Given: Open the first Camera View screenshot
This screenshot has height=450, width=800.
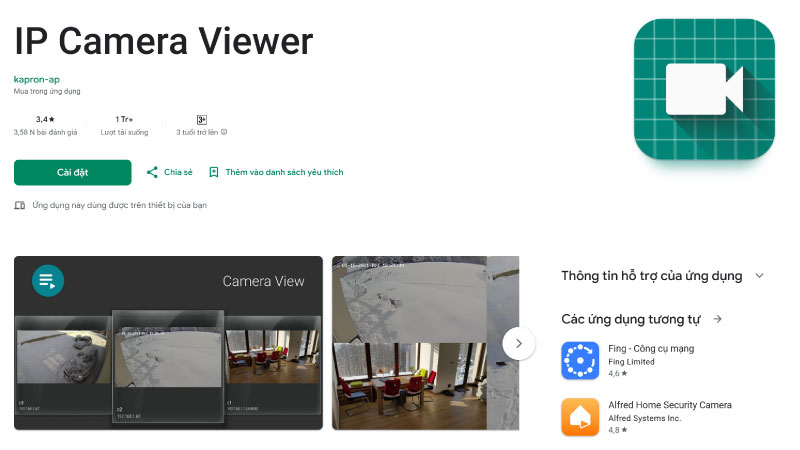Looking at the screenshot, I should tap(168, 343).
